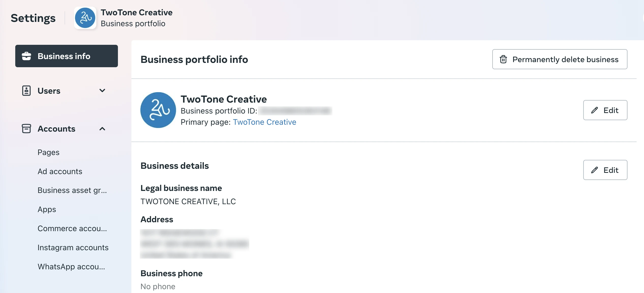Image resolution: width=644 pixels, height=293 pixels.
Task: Open WhatsApp accounts item
Action: [x=71, y=267]
